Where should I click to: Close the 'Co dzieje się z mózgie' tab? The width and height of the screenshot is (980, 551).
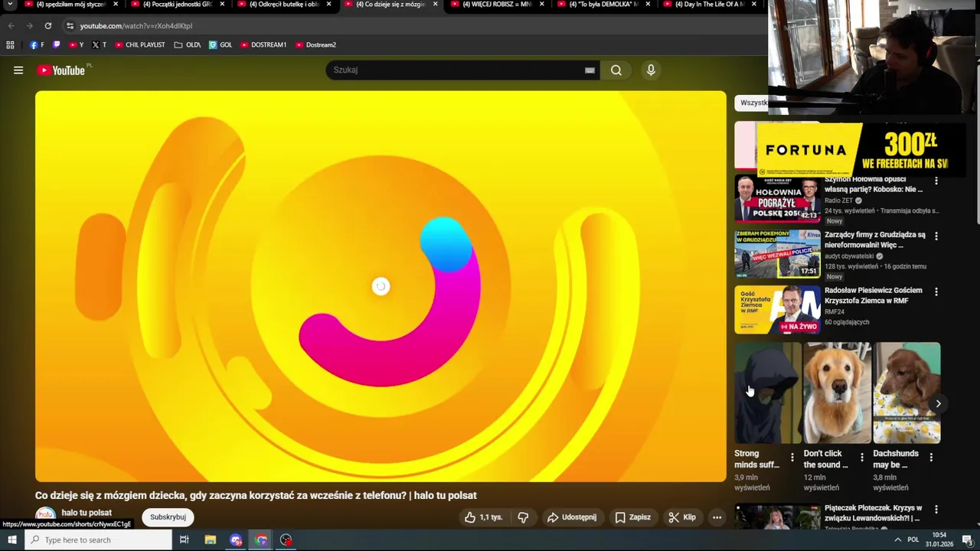pos(435,5)
